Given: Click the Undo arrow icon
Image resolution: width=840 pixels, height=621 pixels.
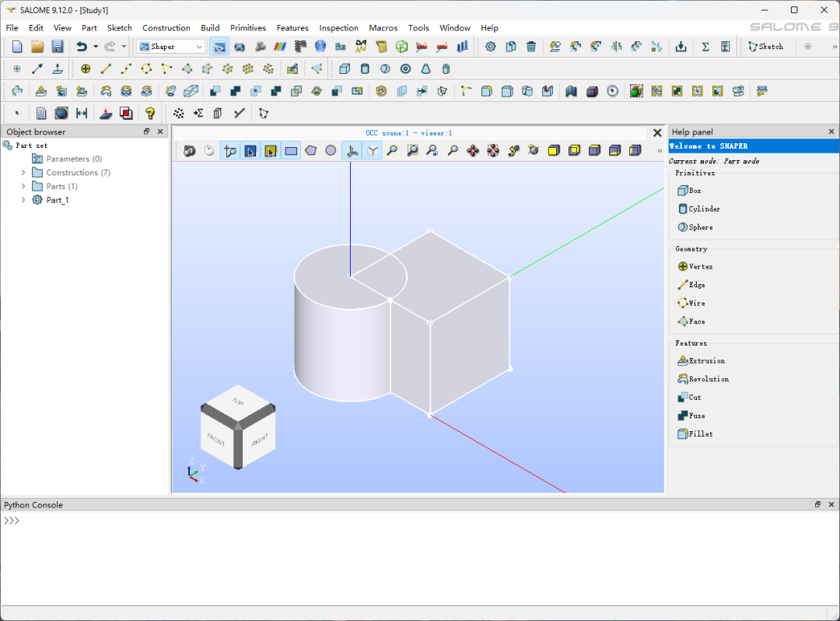Looking at the screenshot, I should [x=81, y=47].
